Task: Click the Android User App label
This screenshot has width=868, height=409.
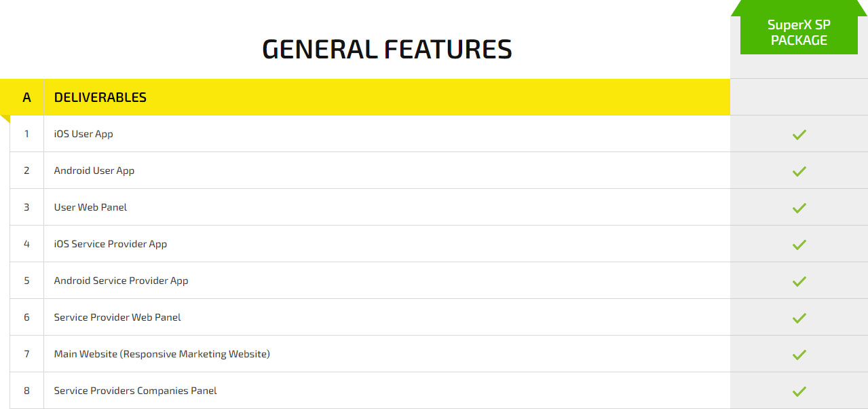Action: click(x=94, y=171)
